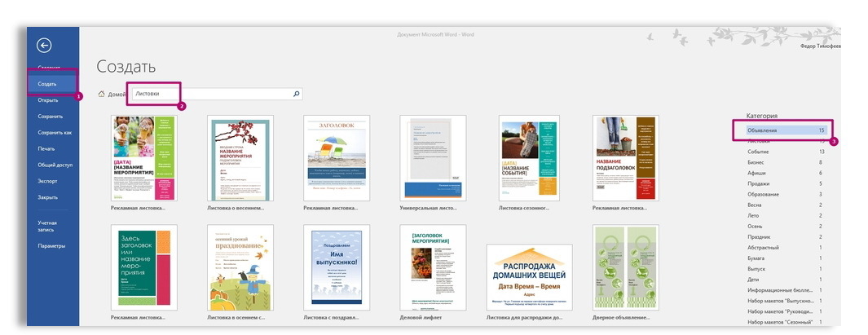Filter by Бизнес category
The image size is (868, 335).
[x=758, y=162]
